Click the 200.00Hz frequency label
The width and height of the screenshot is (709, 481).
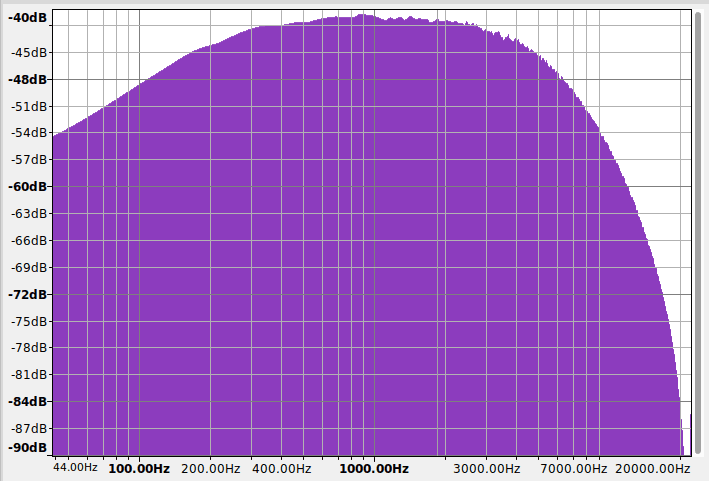point(210,468)
